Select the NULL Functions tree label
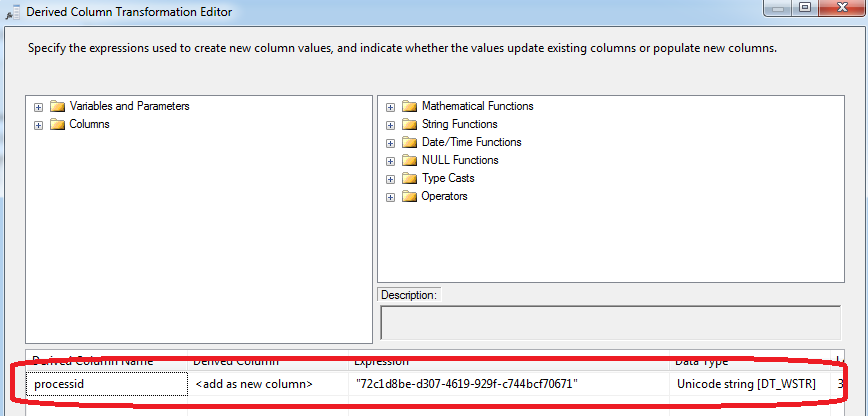 coord(460,160)
